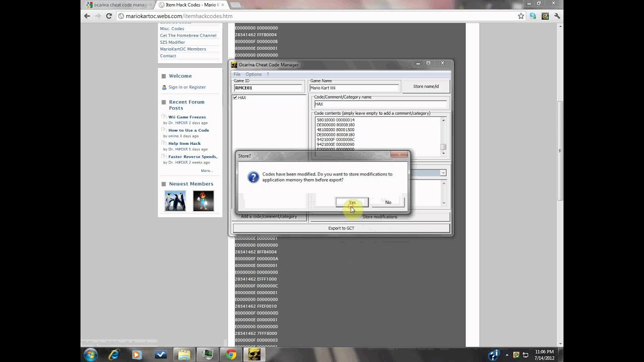Screen dimensions: 644x362
Task: Click the user icon beside Sign In
Action: coord(164,87)
